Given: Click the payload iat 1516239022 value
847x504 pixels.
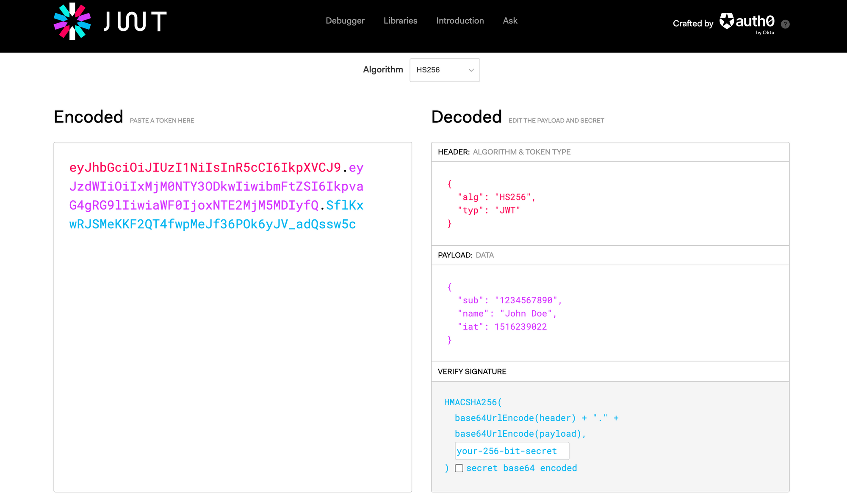Looking at the screenshot, I should [520, 327].
